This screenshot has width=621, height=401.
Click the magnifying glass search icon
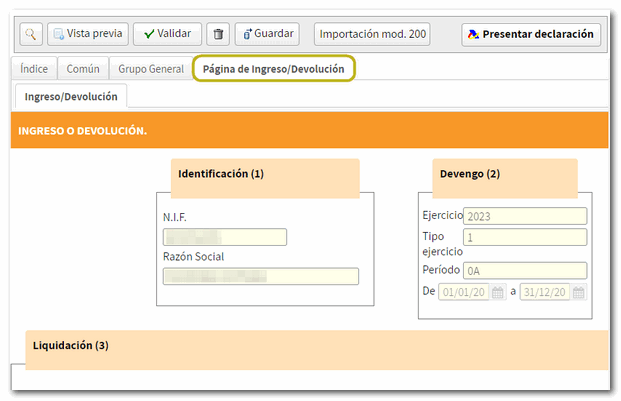(31, 34)
